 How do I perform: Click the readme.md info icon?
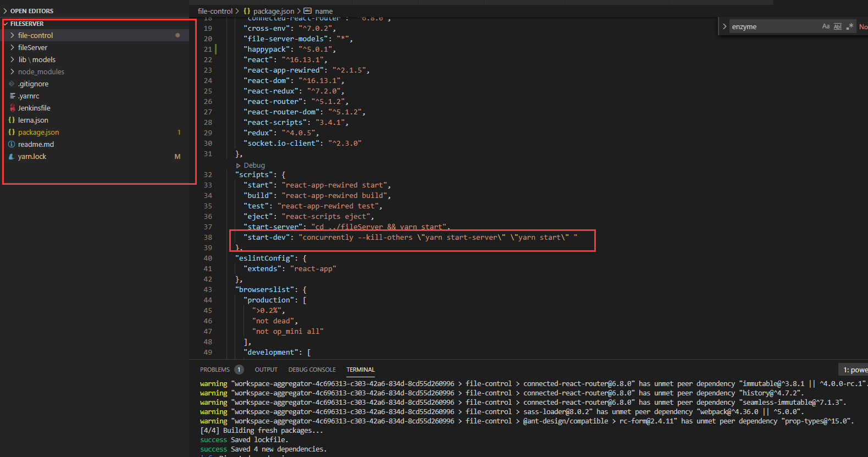[12, 145]
